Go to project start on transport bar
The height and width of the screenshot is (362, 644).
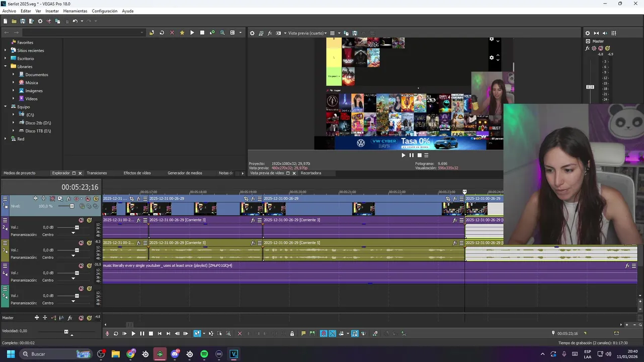tap(159, 333)
